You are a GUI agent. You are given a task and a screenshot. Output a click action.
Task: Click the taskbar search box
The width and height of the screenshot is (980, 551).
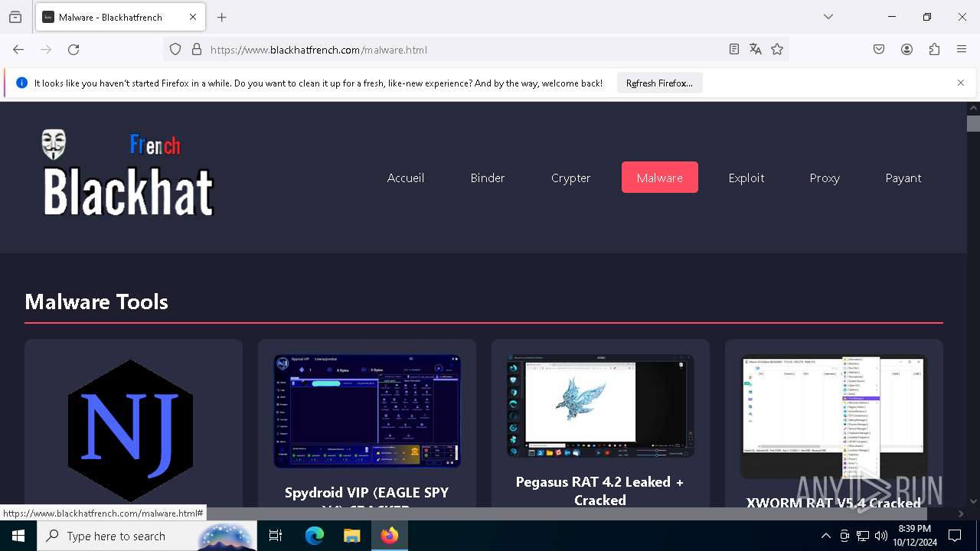pos(147,536)
